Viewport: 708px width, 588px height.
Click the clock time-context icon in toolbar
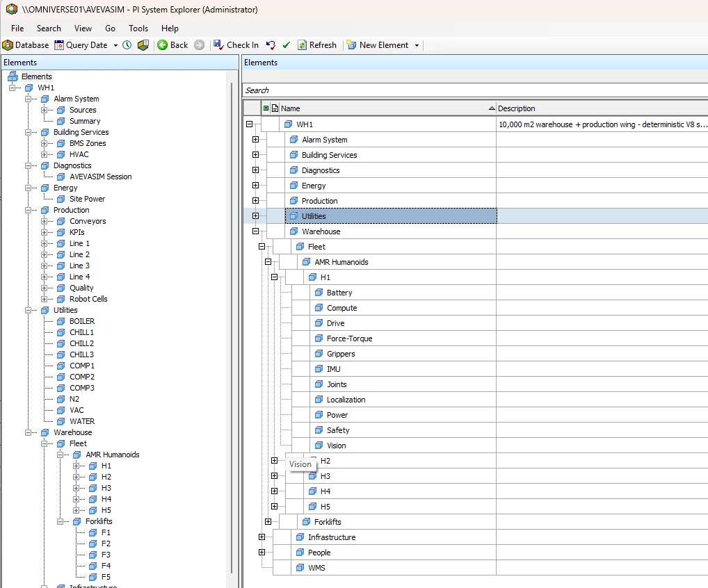tap(127, 45)
